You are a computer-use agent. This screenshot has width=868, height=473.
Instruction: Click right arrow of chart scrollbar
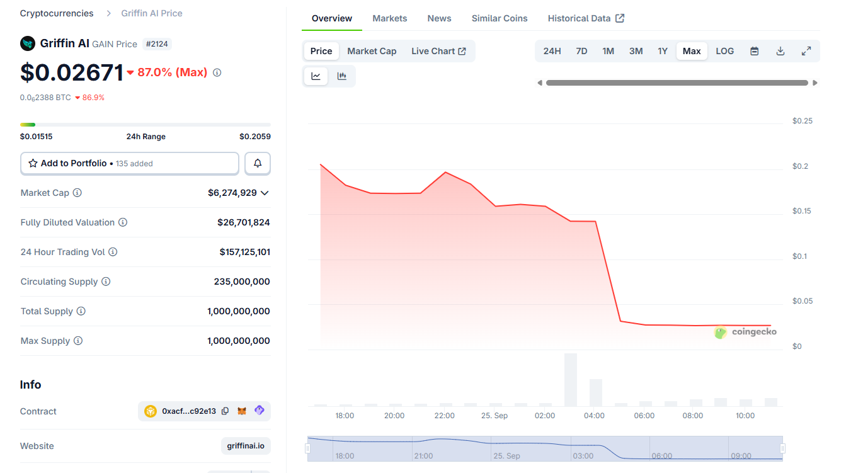815,83
